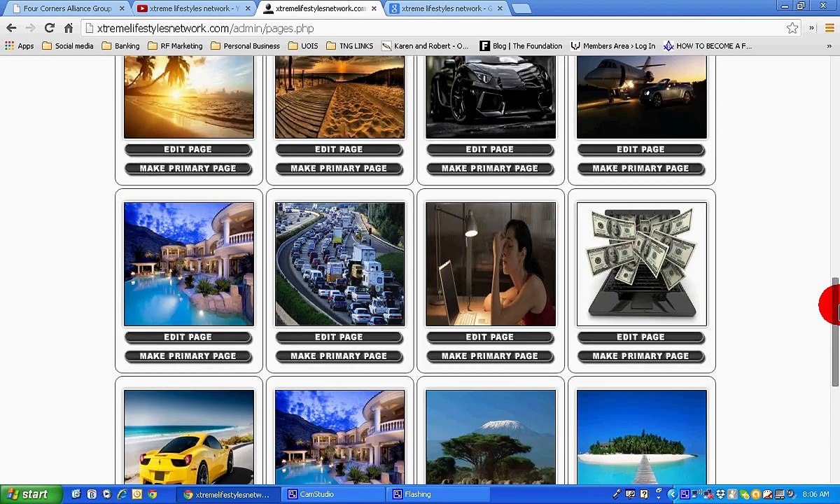Image resolution: width=840 pixels, height=504 pixels.
Task: Select the mountain and tree thumbnail
Action: tap(491, 437)
